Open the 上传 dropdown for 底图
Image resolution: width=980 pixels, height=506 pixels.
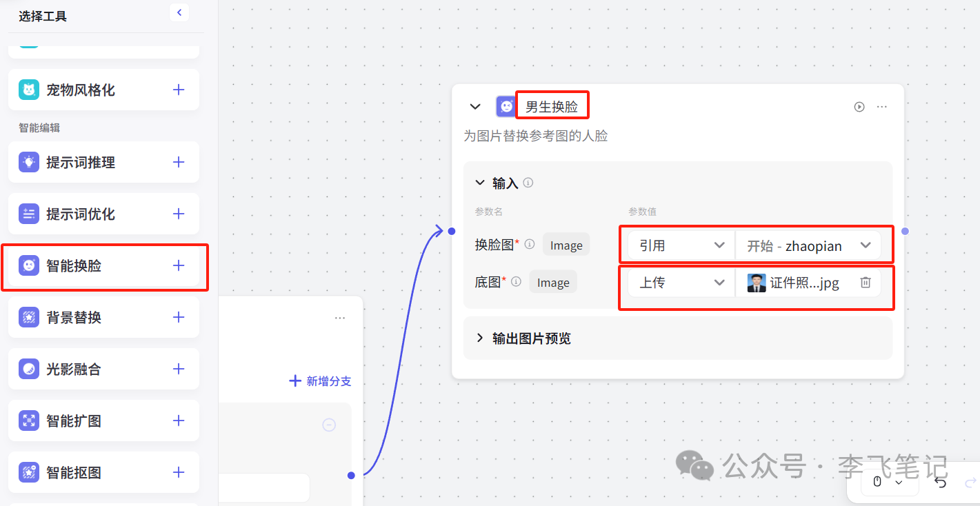(x=678, y=282)
